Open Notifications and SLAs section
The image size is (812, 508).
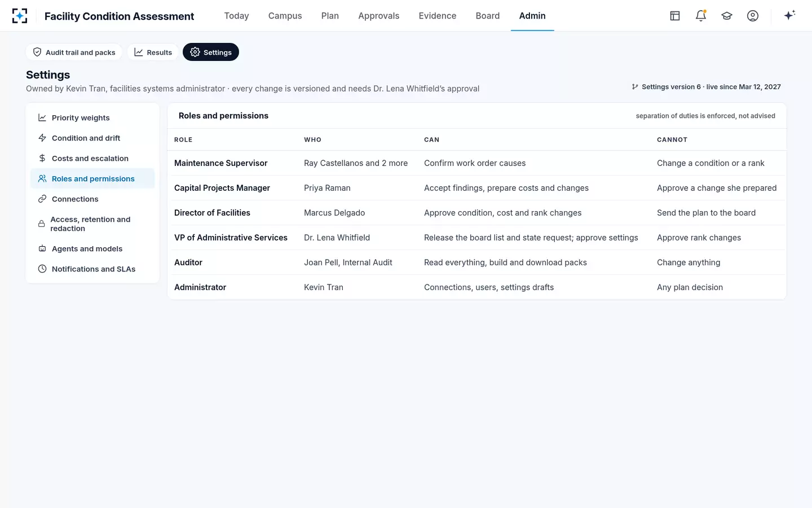click(x=92, y=269)
